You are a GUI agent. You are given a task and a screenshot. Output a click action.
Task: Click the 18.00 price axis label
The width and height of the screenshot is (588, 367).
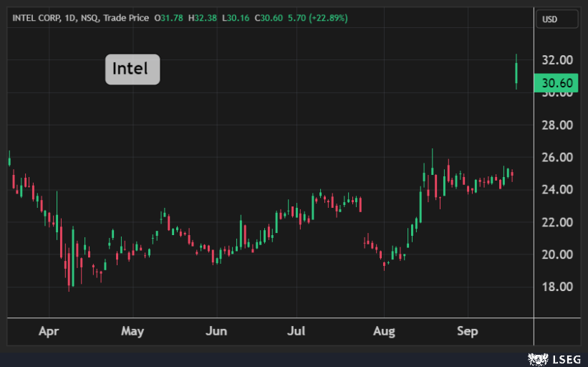tap(556, 287)
